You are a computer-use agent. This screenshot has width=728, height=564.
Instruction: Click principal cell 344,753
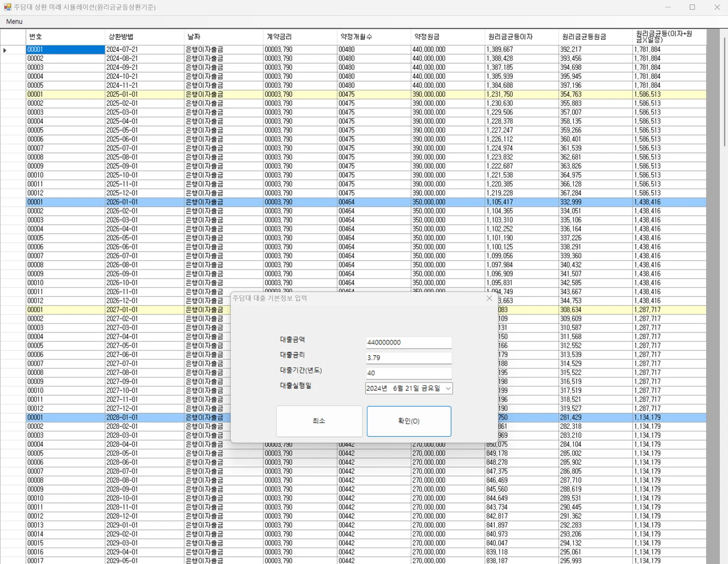click(x=595, y=301)
